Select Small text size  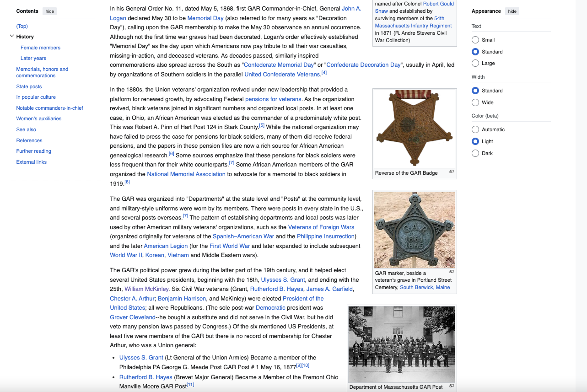point(475,40)
